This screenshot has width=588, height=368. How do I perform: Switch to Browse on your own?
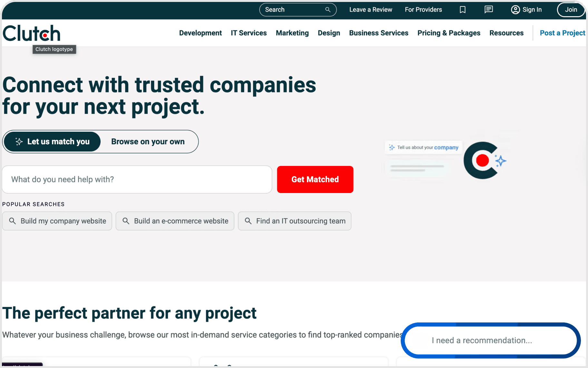click(x=148, y=142)
